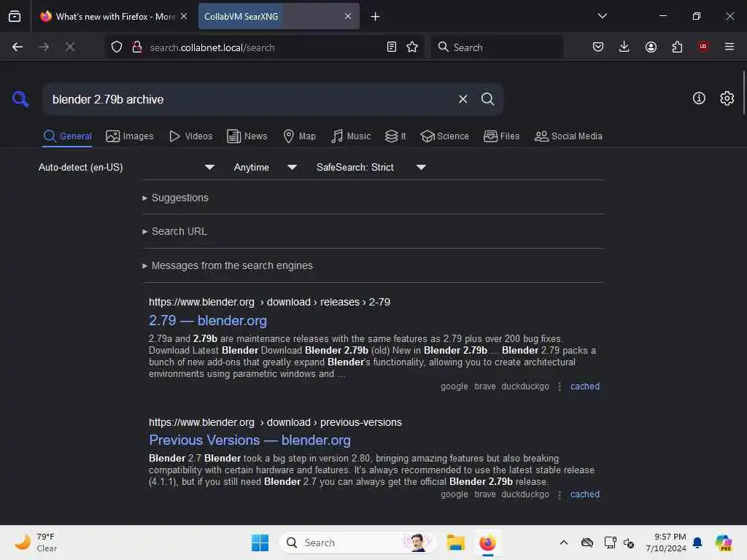Viewport: 747px width, 560px height.
Task: Open the Anytime time range dropdown
Action: [x=266, y=167]
